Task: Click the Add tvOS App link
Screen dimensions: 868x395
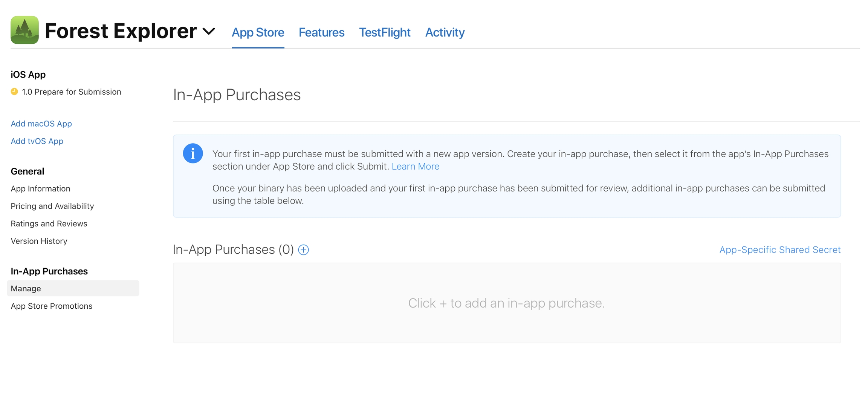Action: [x=37, y=141]
